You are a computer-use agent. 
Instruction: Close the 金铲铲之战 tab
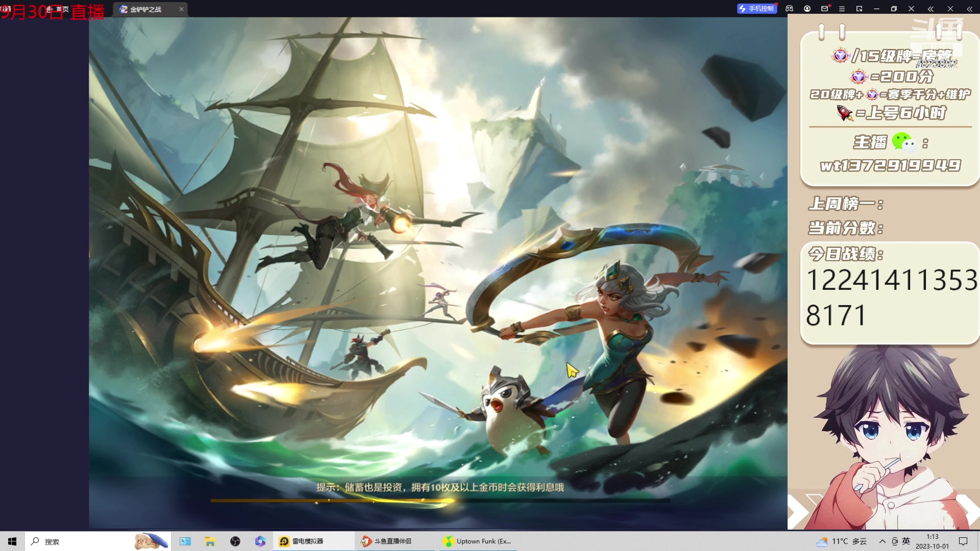tap(181, 9)
